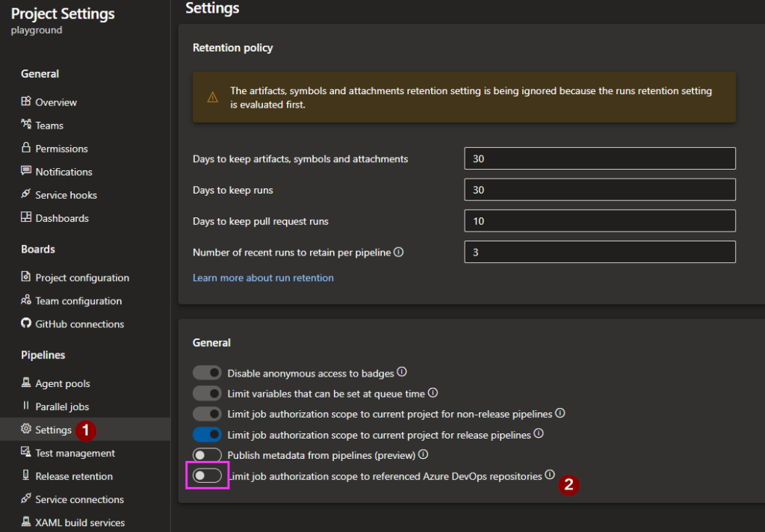The image size is (765, 532).
Task: Toggle Limit variables set at queue time
Action: [207, 393]
